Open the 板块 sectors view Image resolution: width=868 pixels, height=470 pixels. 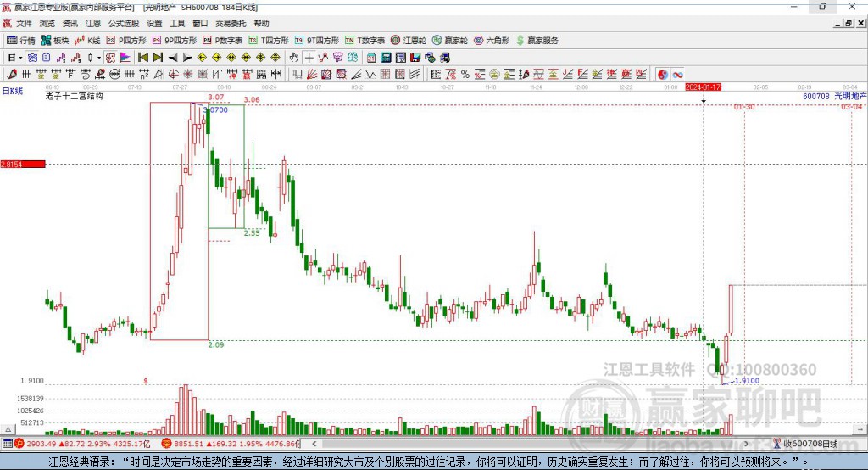54,41
